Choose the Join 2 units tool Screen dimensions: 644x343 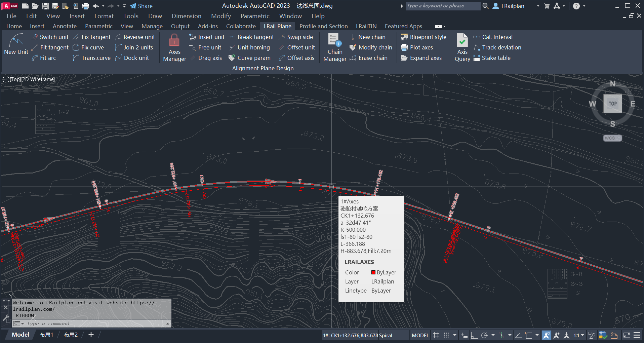[x=134, y=47]
